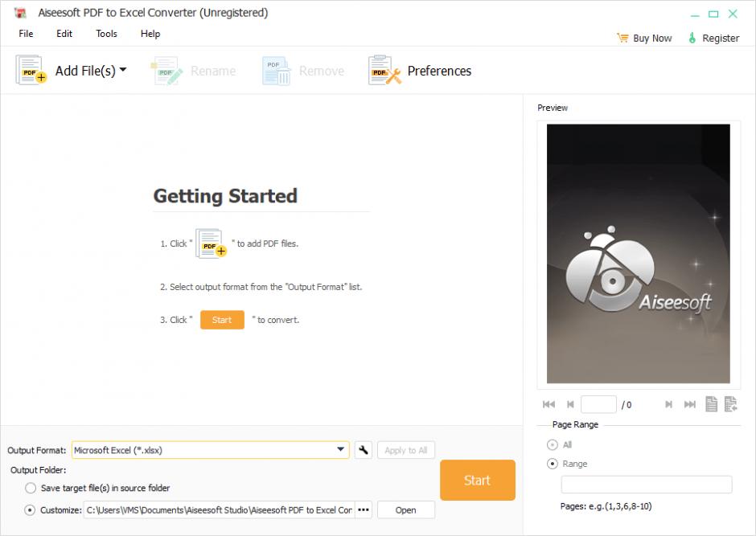
Task: Click the Apply to All button
Action: coord(406,450)
